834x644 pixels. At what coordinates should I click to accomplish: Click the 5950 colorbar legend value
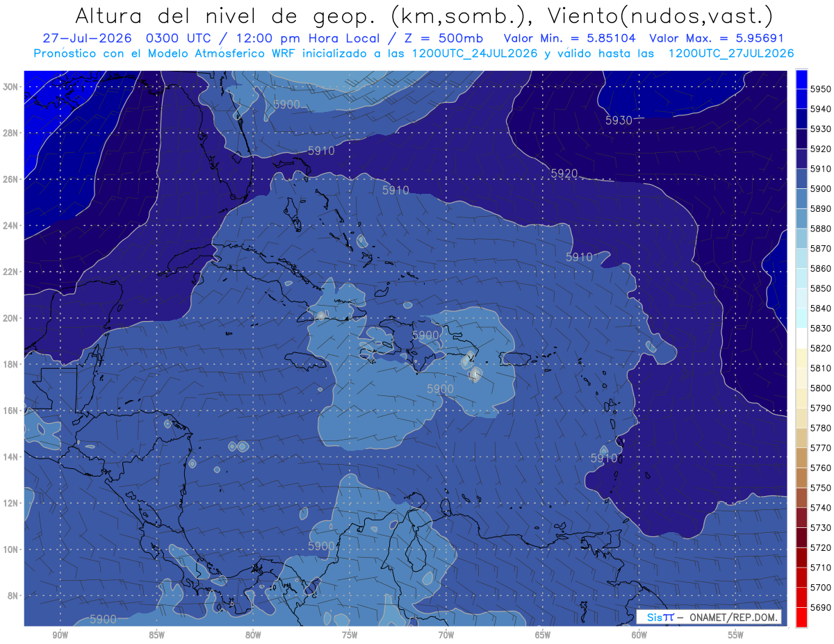tap(820, 90)
